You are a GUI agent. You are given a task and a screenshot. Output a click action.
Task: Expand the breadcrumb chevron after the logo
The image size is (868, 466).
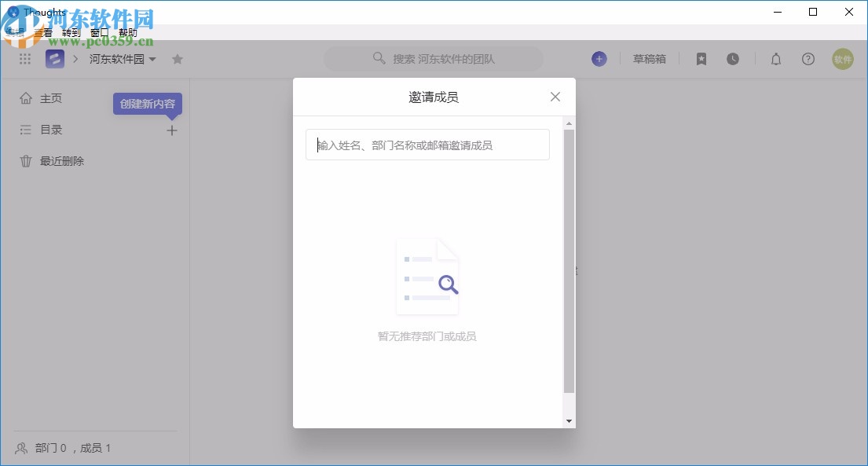tap(74, 58)
